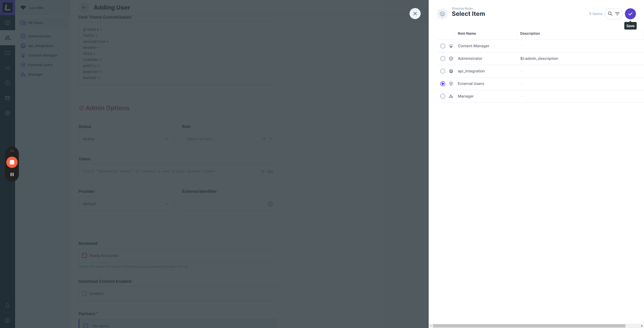644x328 pixels.
Task: Open search in Select Item drawer
Action: (610, 14)
